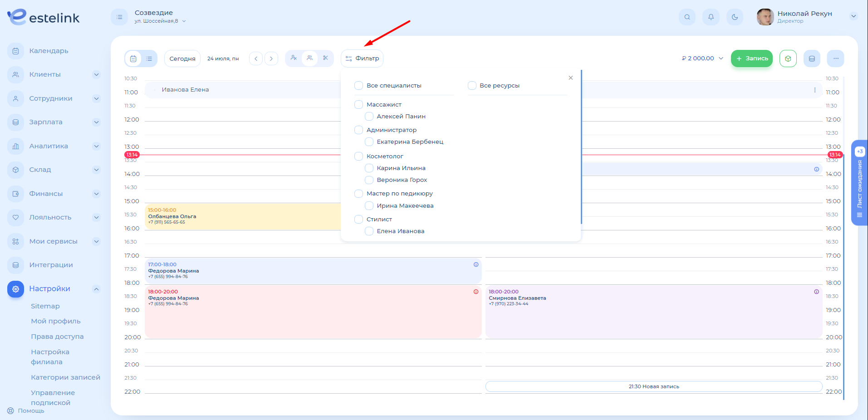Open the green-outlined box icon button
The height and width of the screenshot is (420, 868).
click(788, 59)
